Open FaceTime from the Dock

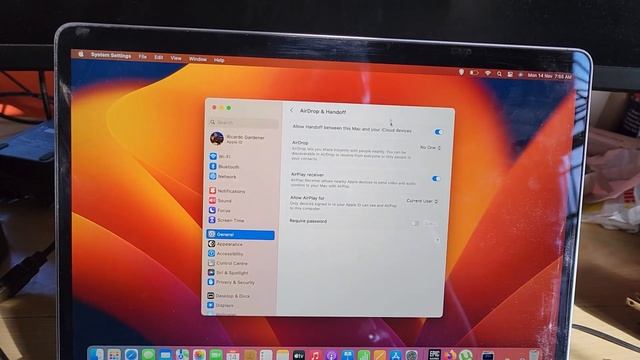216,355
